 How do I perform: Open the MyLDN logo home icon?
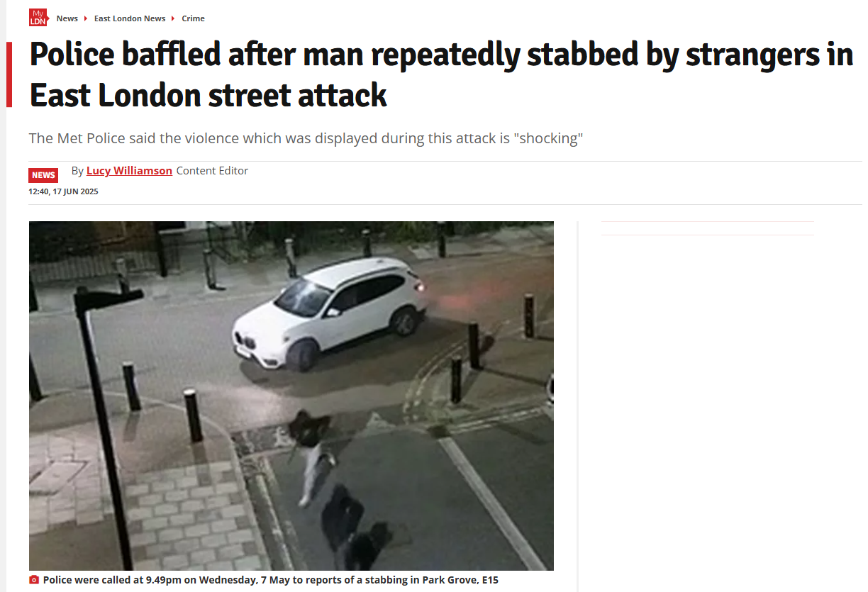coord(38,18)
